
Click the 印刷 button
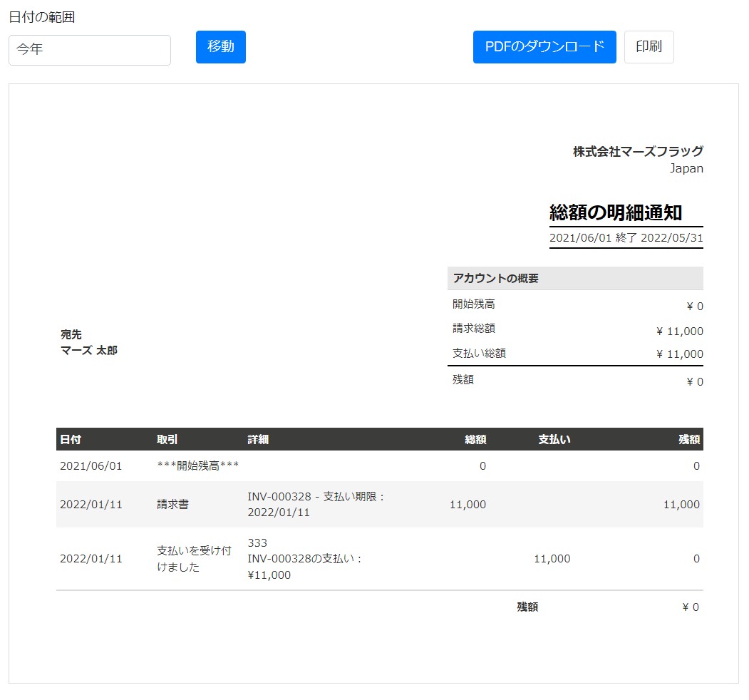coord(649,47)
